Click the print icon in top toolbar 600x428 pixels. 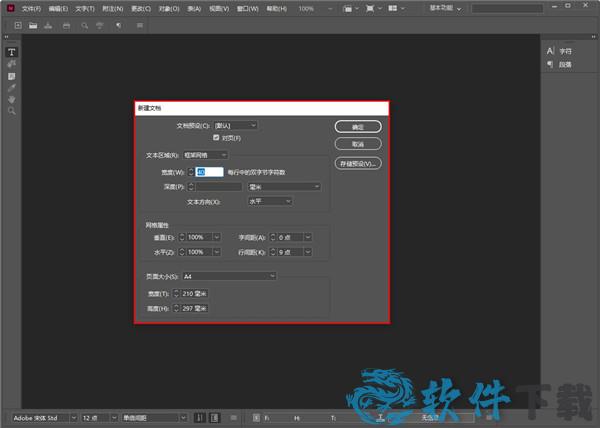67,23
